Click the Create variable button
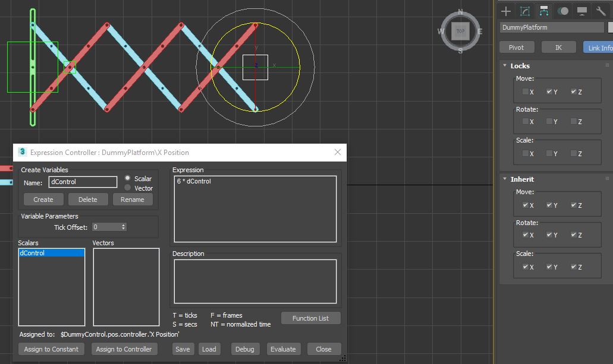Image resolution: width=613 pixels, height=364 pixels. pyautogui.click(x=43, y=199)
